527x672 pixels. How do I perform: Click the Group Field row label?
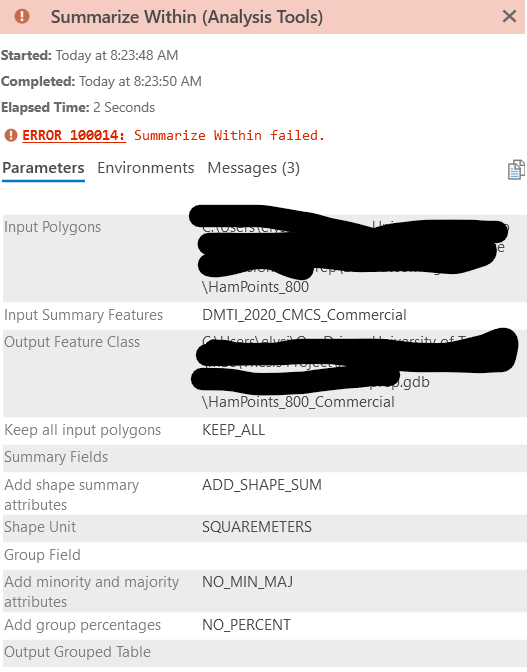42,555
